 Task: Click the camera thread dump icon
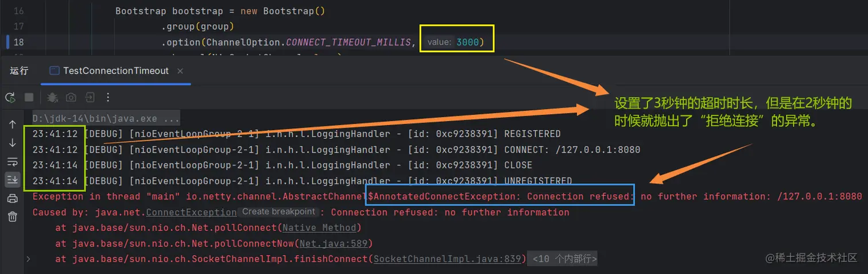point(71,98)
